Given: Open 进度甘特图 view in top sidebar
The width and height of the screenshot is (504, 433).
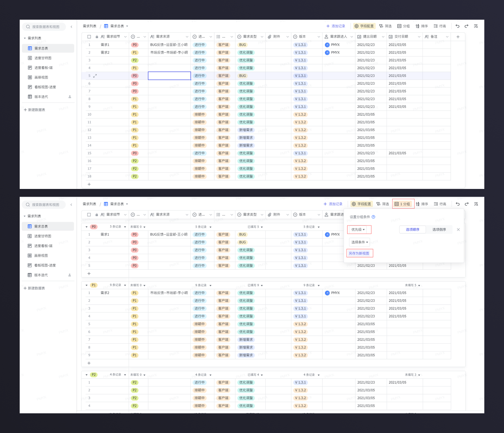Looking at the screenshot, I should 48,58.
